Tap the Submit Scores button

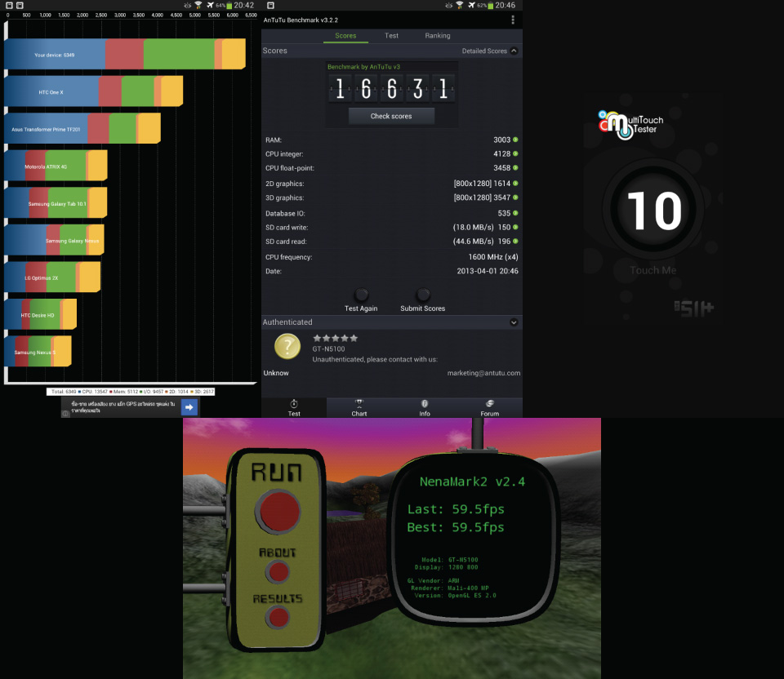[x=422, y=300]
